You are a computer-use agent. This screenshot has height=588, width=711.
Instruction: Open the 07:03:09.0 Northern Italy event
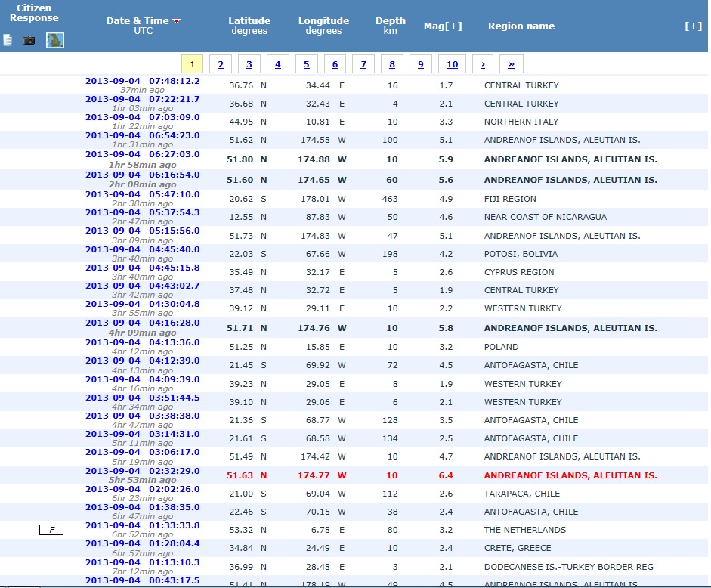(142, 117)
